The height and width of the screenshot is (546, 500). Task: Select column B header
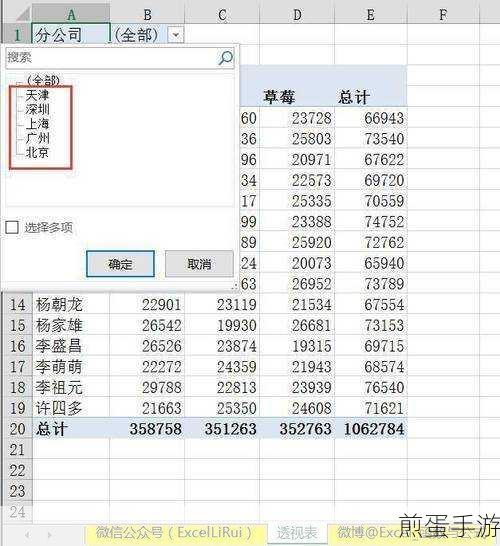pos(147,15)
